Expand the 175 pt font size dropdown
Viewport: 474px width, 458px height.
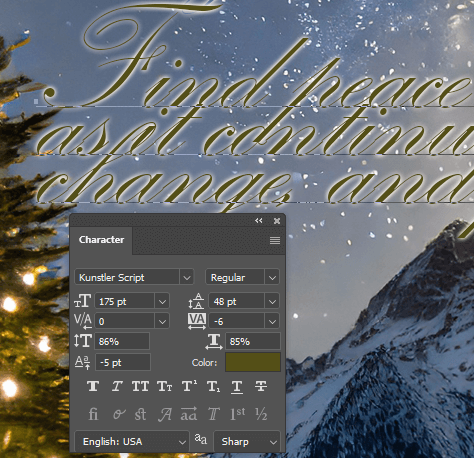[162, 302]
